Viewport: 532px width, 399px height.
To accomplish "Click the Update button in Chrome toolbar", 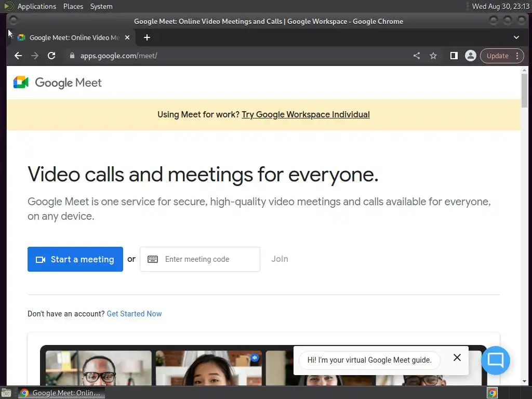I will tap(497, 56).
